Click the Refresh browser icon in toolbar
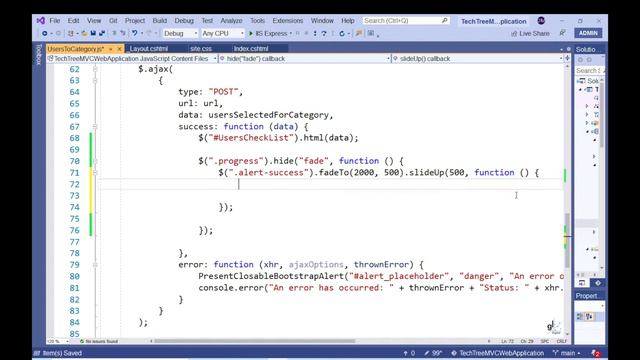Screen dimensions: 640x360 (342, 33)
